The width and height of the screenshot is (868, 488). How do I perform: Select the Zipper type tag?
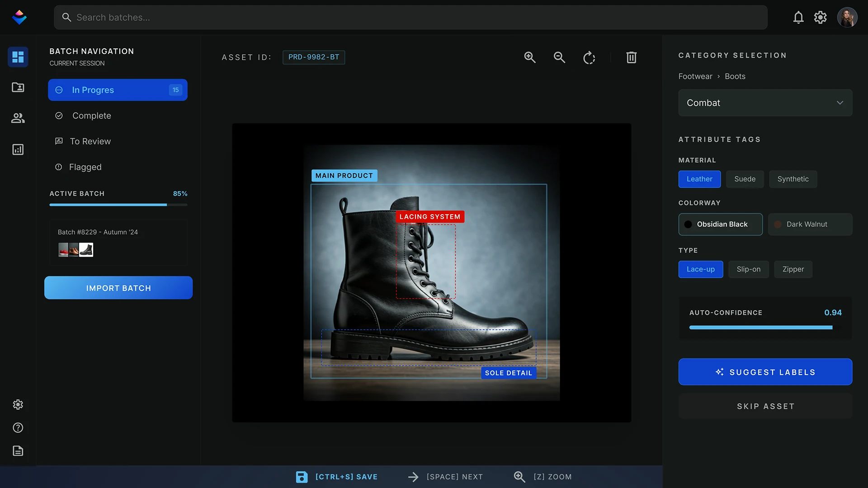[x=793, y=269]
